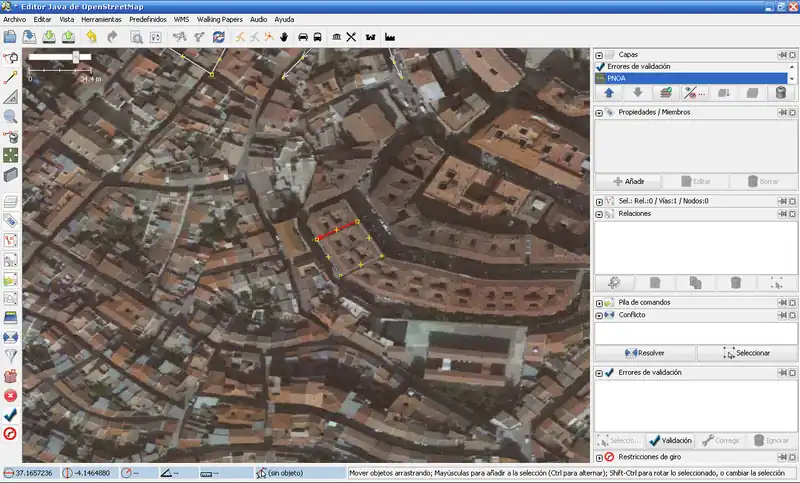Click the Open file folder icon
Screen dimensions: 800x483
tap(10, 37)
